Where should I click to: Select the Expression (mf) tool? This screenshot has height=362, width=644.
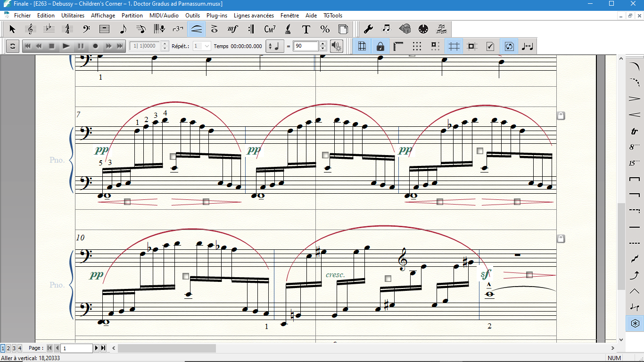point(232,29)
